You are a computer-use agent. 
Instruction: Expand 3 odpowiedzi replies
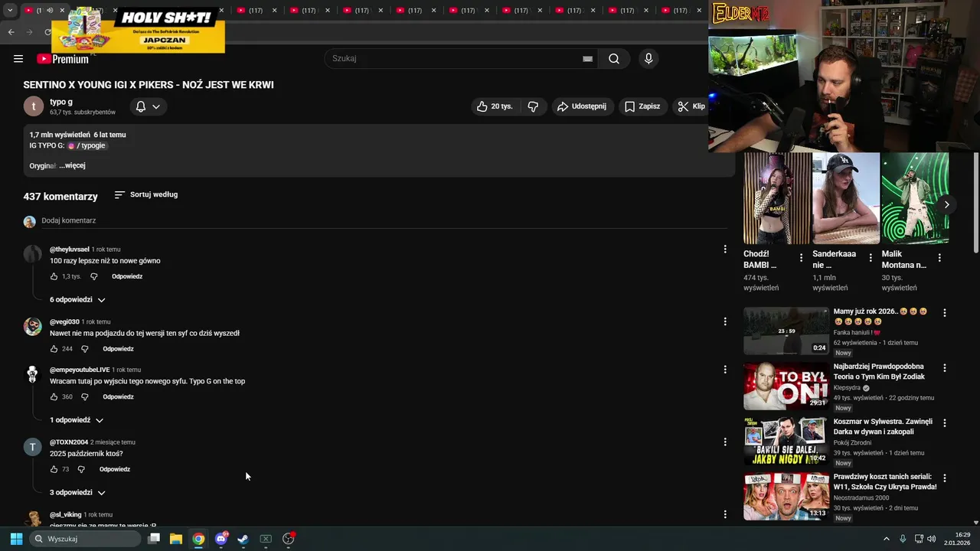[x=77, y=492]
